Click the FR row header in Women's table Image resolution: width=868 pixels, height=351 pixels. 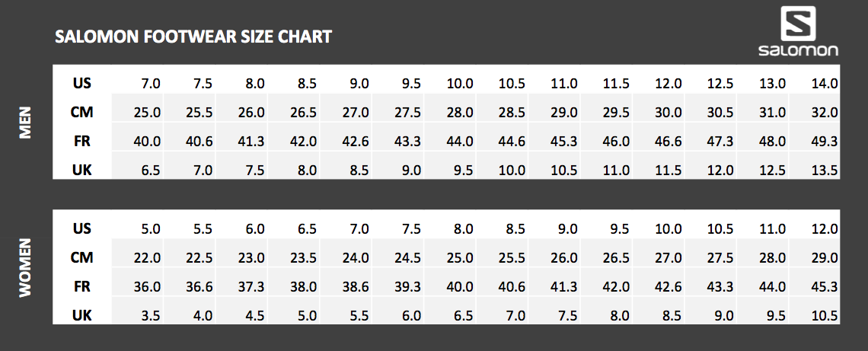[x=82, y=286]
